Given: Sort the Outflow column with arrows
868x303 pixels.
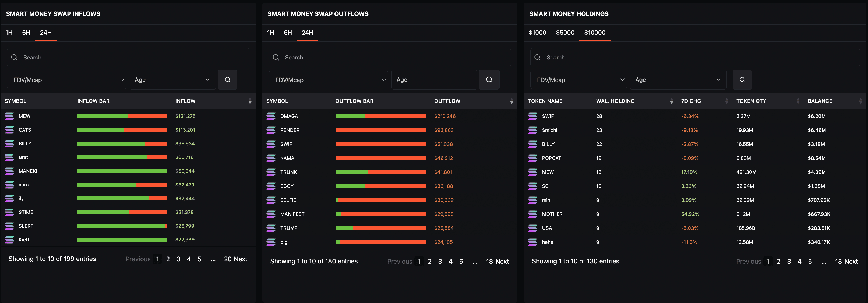Looking at the screenshot, I should 511,101.
